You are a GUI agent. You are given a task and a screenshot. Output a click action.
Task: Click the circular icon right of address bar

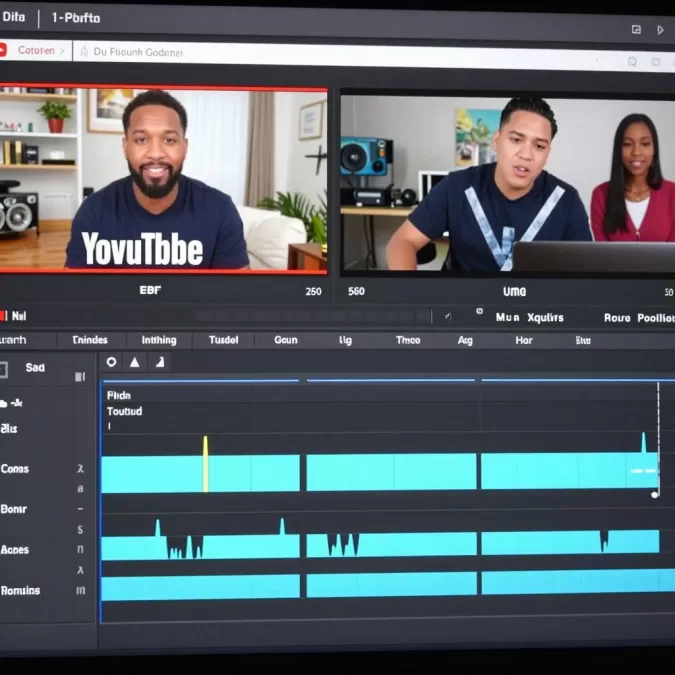tap(632, 61)
